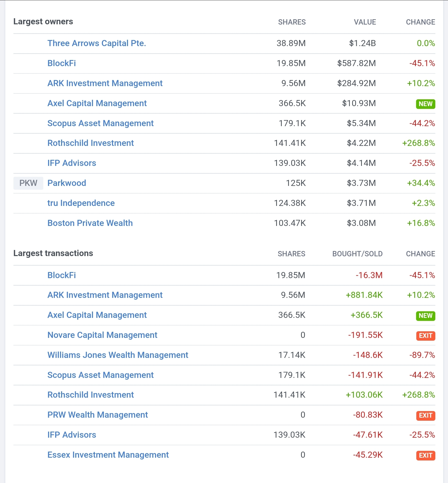Click the 0.0% change value

pos(426,43)
